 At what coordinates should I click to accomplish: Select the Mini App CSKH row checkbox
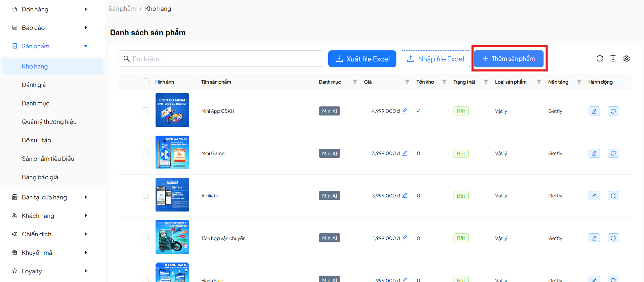click(x=145, y=111)
